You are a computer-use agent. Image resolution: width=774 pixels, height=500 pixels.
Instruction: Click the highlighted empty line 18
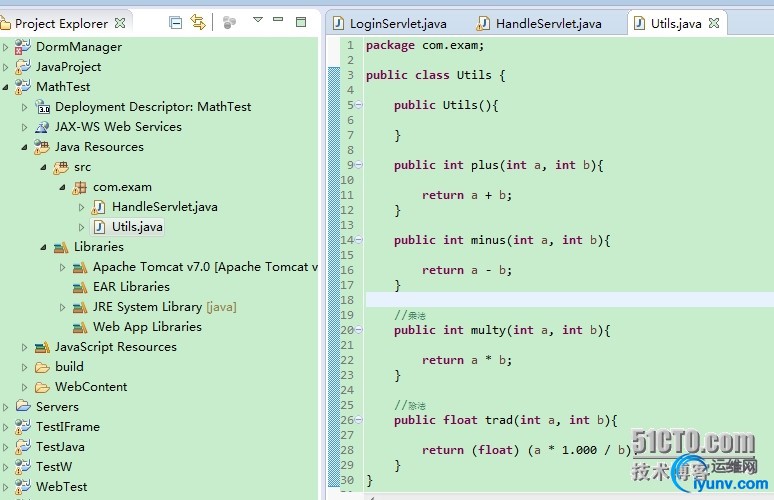pyautogui.click(x=570, y=300)
